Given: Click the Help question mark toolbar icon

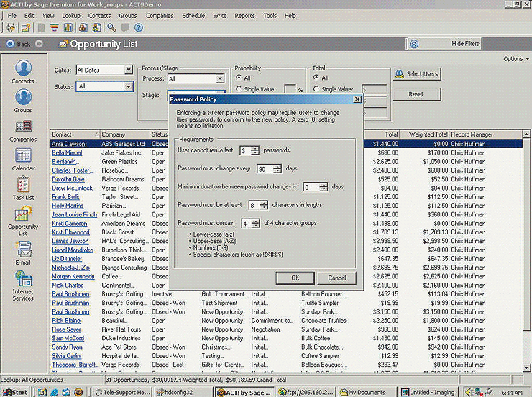Looking at the screenshot, I should coord(139,28).
